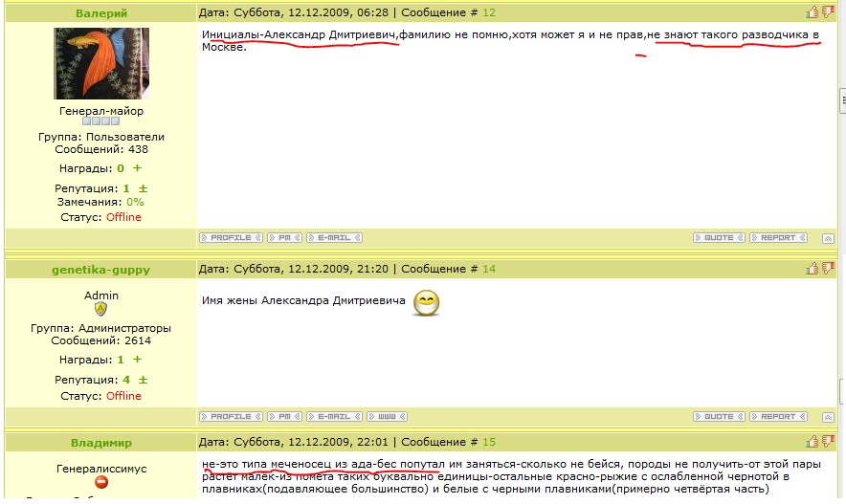
Task: Give thumbs up to message 14
Action: 813,268
